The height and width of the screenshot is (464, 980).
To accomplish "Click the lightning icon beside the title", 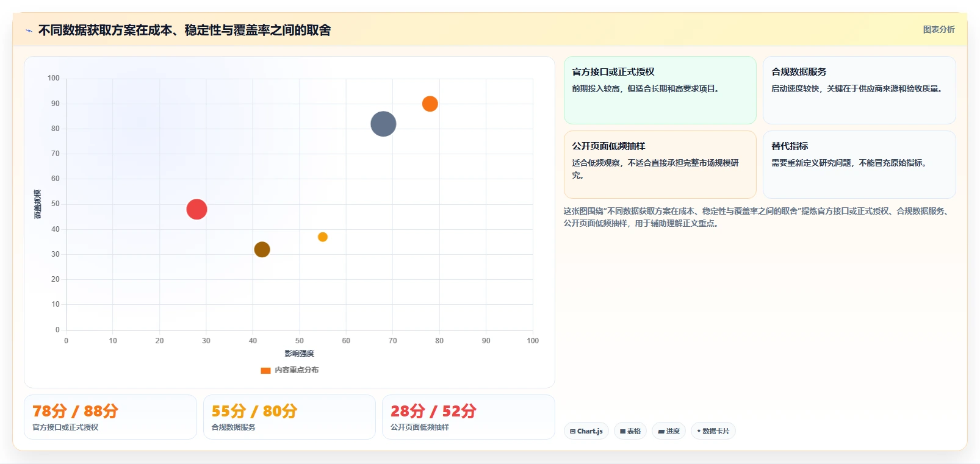I will point(29,30).
